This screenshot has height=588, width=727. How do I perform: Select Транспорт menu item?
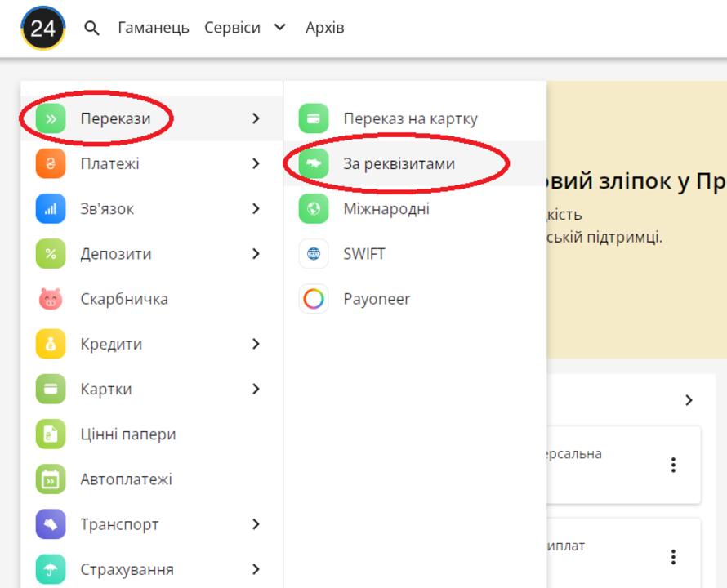(x=152, y=524)
